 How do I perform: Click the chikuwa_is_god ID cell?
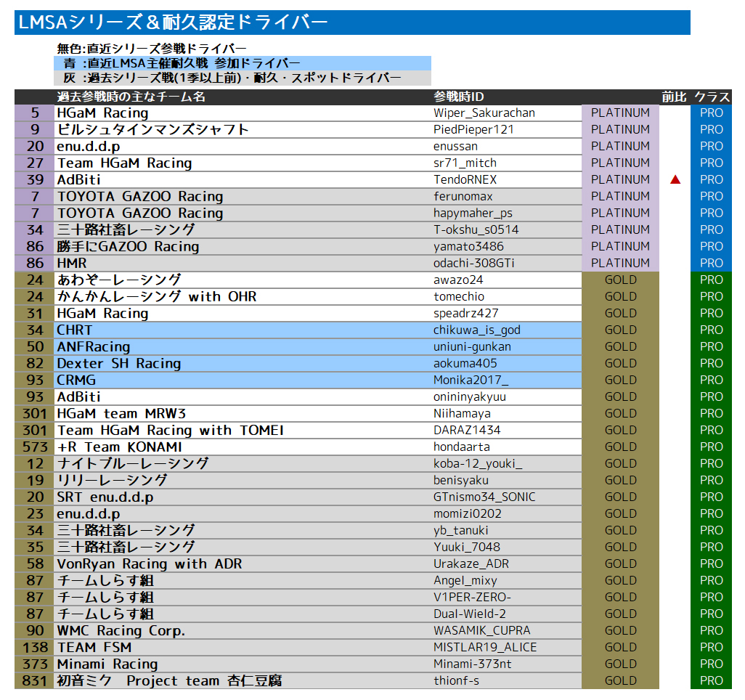click(477, 330)
